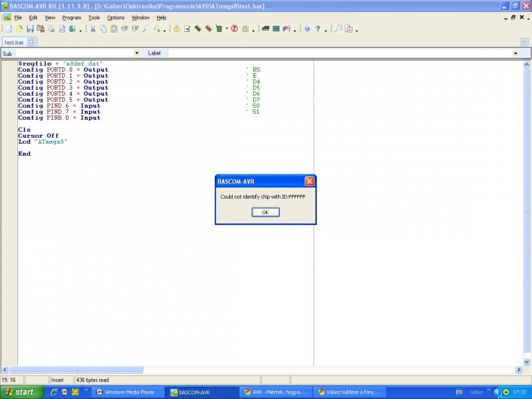
Task: Click the 'End' statement line
Action: point(25,154)
